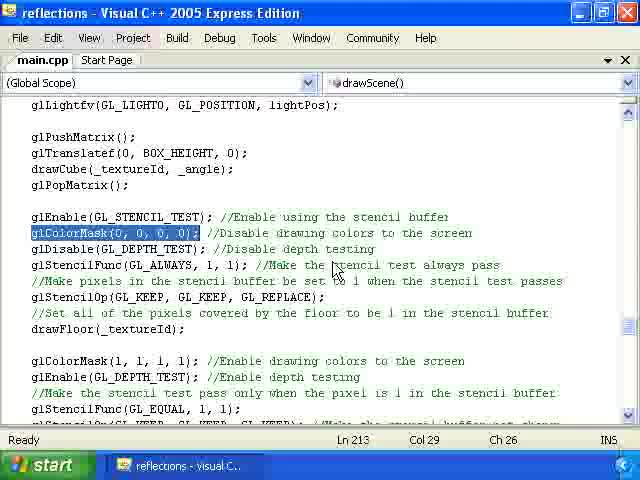This screenshot has width=640, height=480.
Task: Open the File menu
Action: [x=20, y=38]
